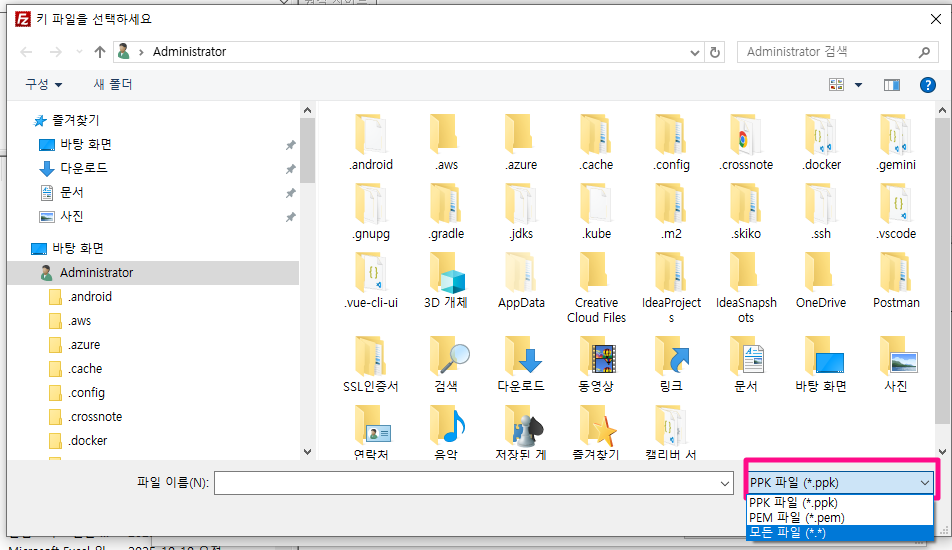Select 다운로드 in the navigation tree
The height and width of the screenshot is (550, 952).
(x=84, y=168)
